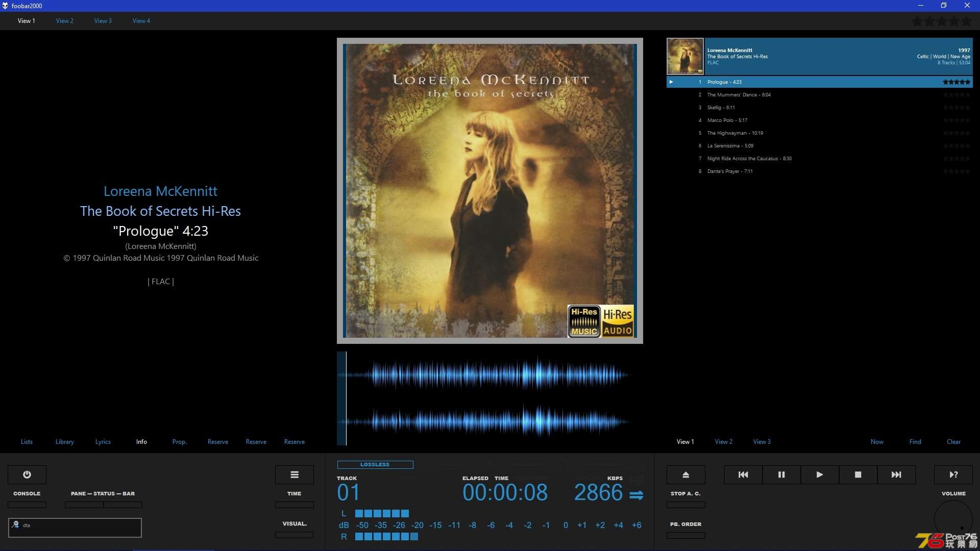Screen dimensions: 980x551
Task: Click the random play button
Action: [x=953, y=474]
